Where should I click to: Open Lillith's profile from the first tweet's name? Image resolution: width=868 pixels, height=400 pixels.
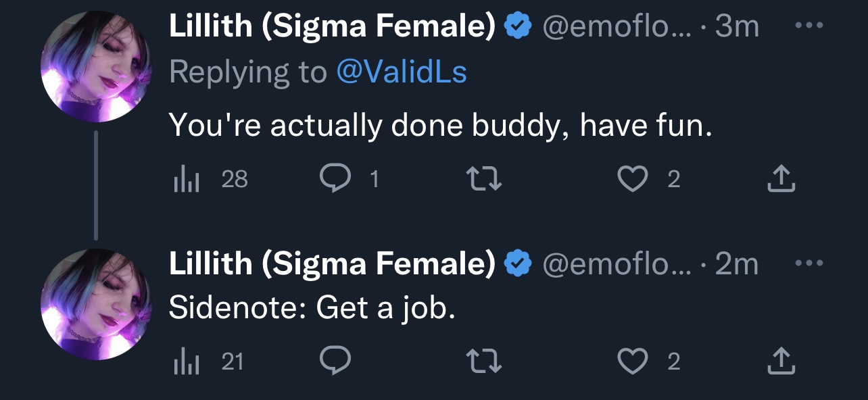pos(332,27)
